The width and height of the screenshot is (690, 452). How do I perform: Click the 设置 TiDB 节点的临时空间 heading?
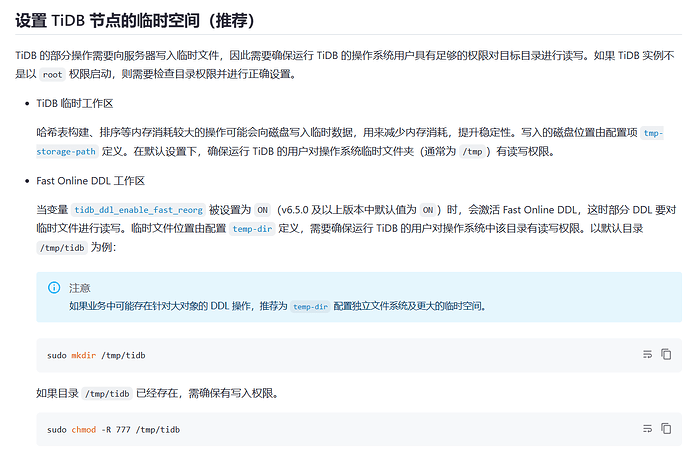click(135, 21)
